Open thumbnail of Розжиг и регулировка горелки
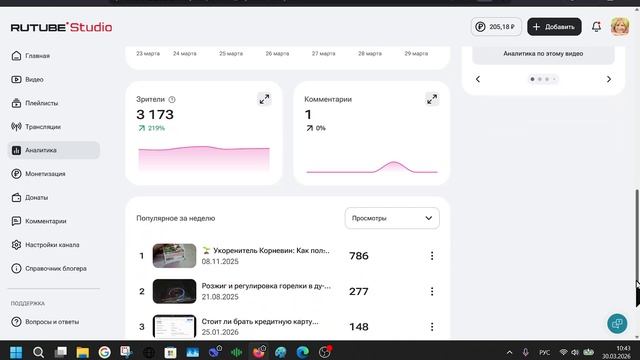Viewport: 640px width, 360px height. coord(174,291)
